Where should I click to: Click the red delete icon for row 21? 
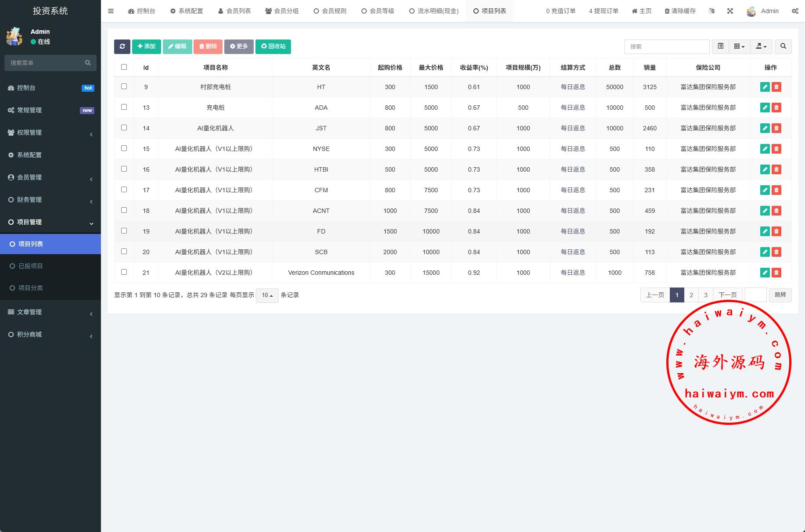[x=776, y=273]
